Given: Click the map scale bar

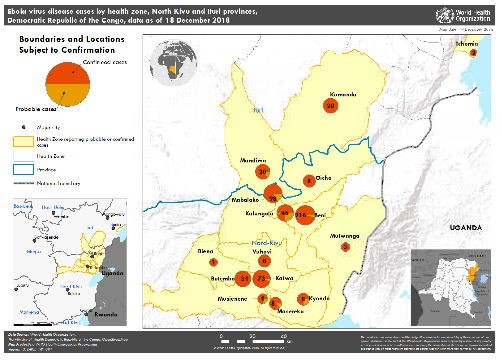Looking at the screenshot, I should tap(253, 341).
